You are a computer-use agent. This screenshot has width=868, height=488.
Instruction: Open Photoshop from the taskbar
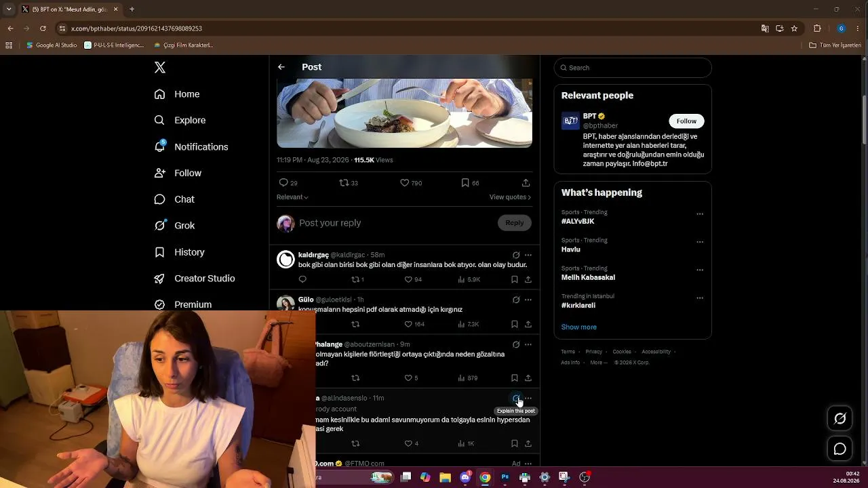[x=505, y=477]
